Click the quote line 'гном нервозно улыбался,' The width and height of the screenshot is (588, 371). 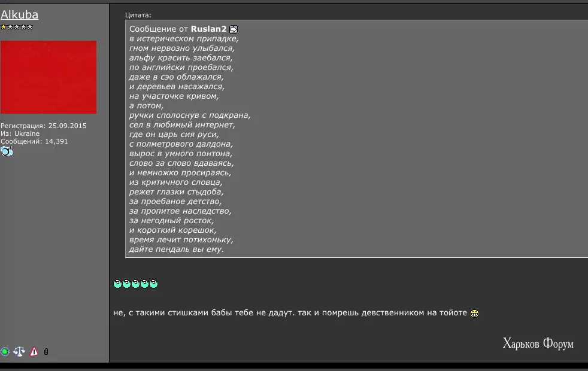182,48
